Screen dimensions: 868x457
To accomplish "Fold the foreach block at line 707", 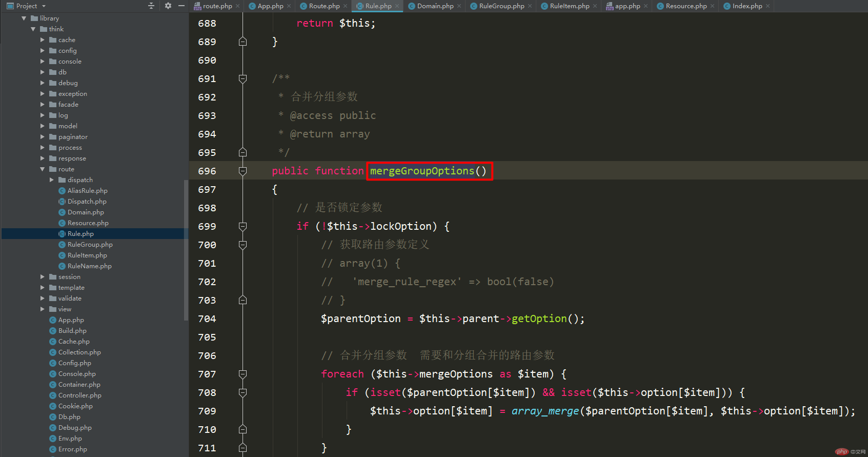I will (x=243, y=374).
